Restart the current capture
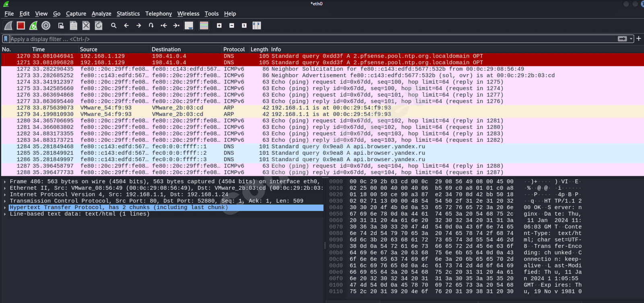The width and height of the screenshot is (644, 303). [33, 26]
